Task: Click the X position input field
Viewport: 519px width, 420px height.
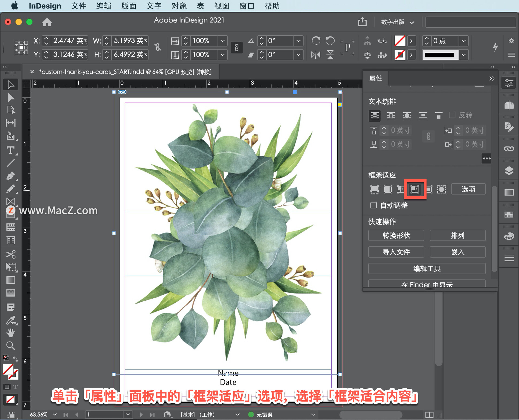Action: tap(69, 41)
